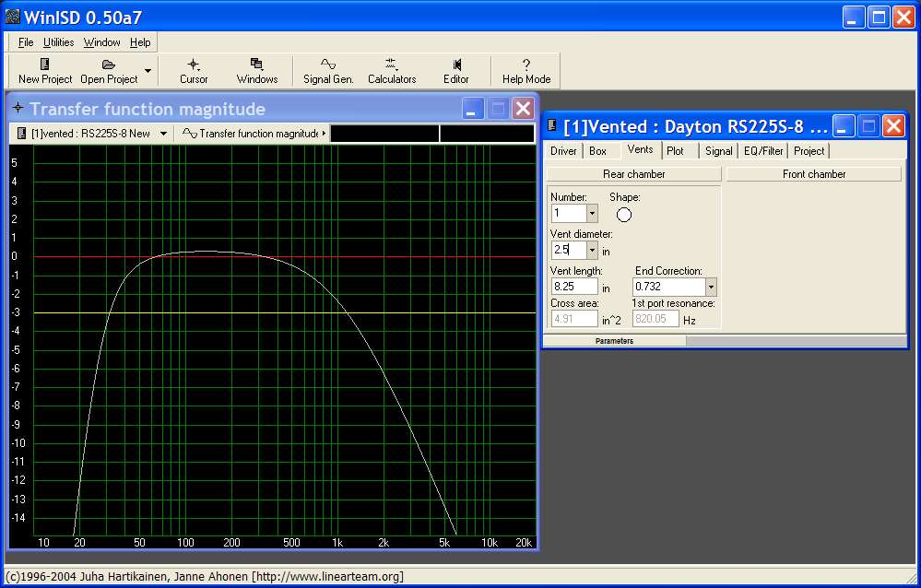Click the Vent diameter input field
The image size is (921, 588).
coord(569,251)
